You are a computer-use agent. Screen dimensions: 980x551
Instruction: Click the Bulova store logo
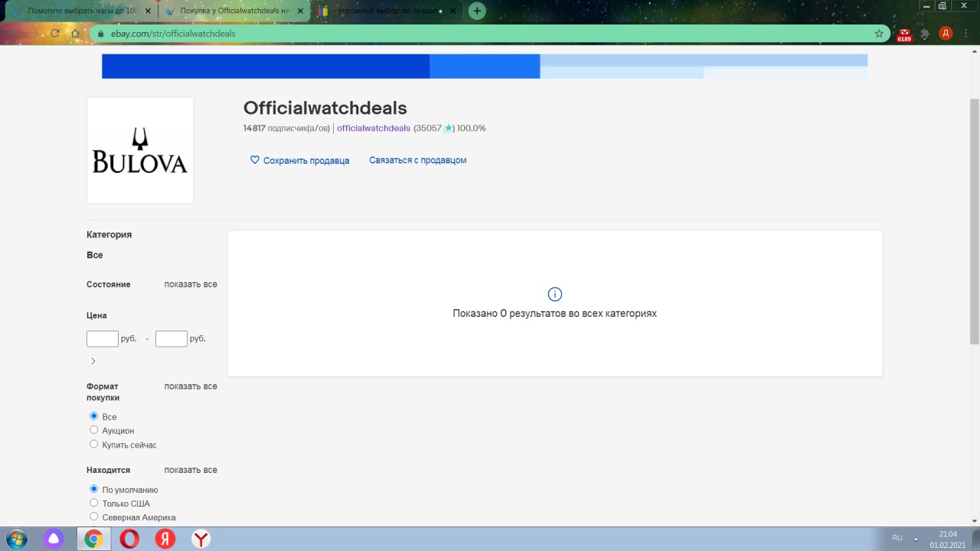pyautogui.click(x=140, y=151)
